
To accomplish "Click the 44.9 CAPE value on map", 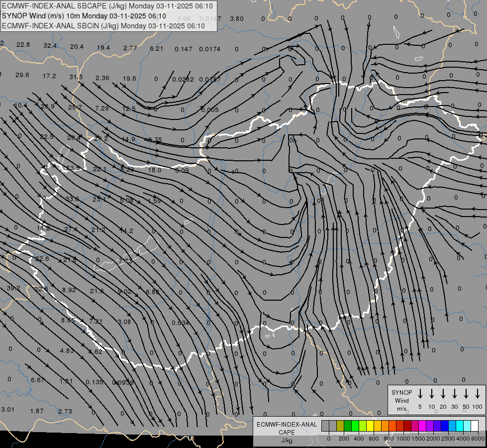I will coord(128,139).
